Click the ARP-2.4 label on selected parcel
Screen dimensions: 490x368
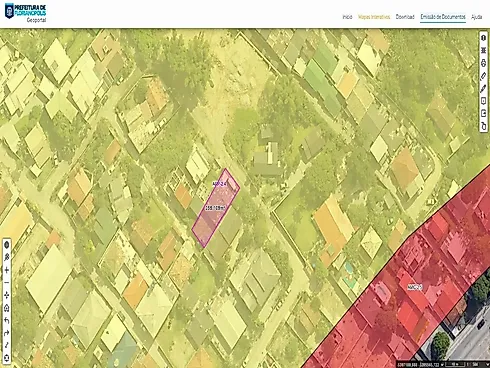[x=220, y=184]
